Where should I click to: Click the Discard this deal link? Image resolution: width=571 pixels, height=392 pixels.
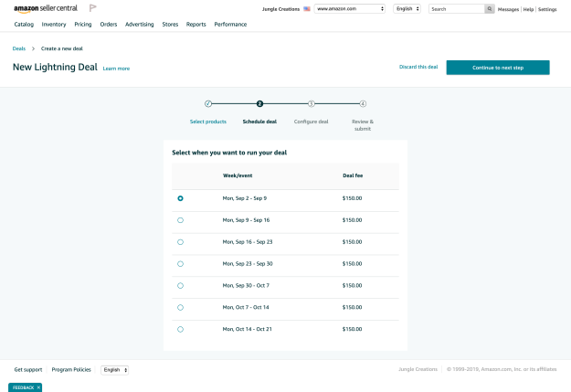[x=418, y=67]
